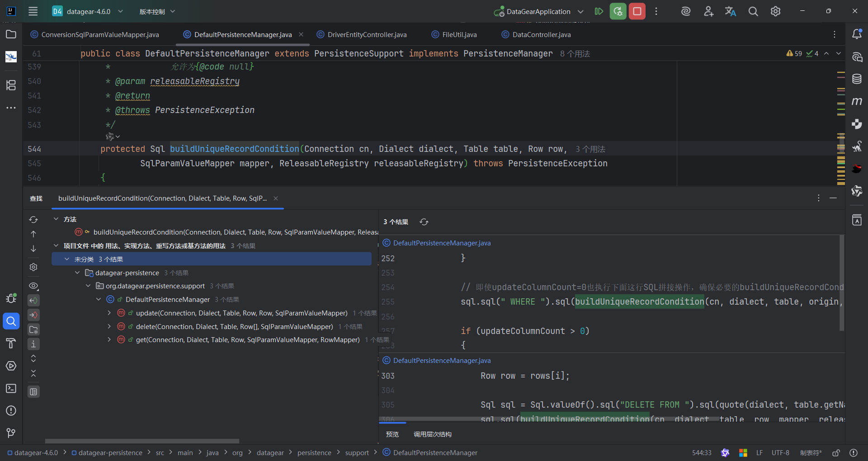Screen dimensions: 868x461
Task: Click the usages tree horizontal scrollbar
Action: pyautogui.click(x=142, y=441)
